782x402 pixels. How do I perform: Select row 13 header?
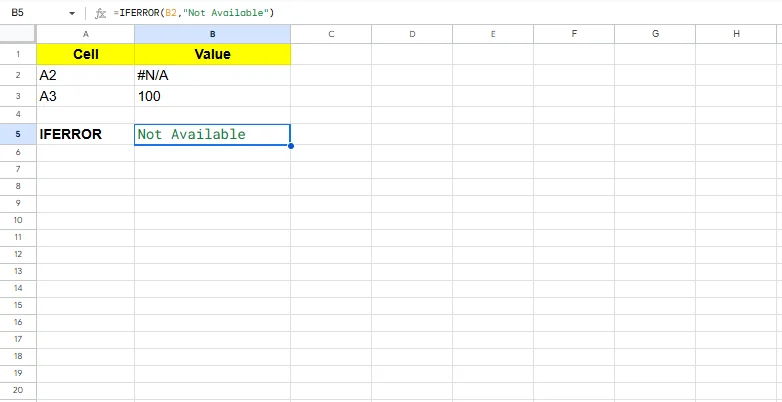[18, 271]
